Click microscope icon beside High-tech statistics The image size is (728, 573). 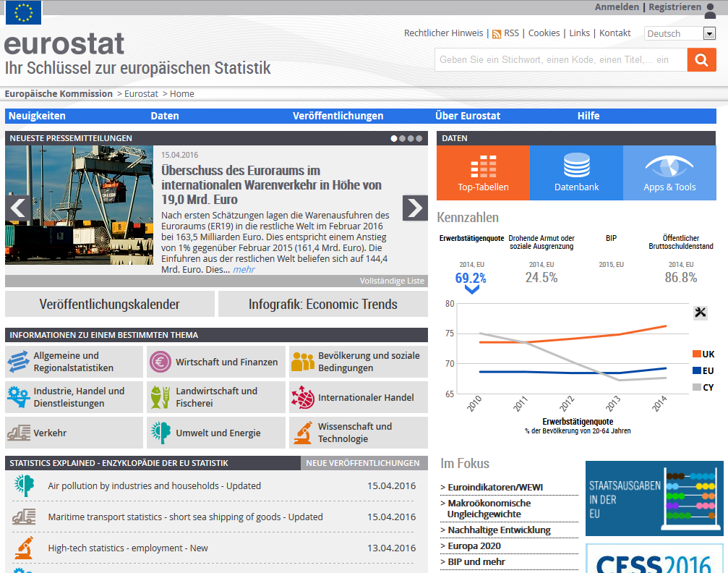pos(24,548)
